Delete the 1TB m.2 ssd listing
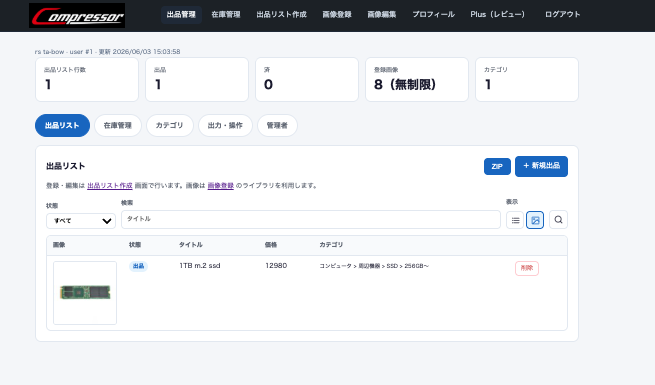 point(527,268)
